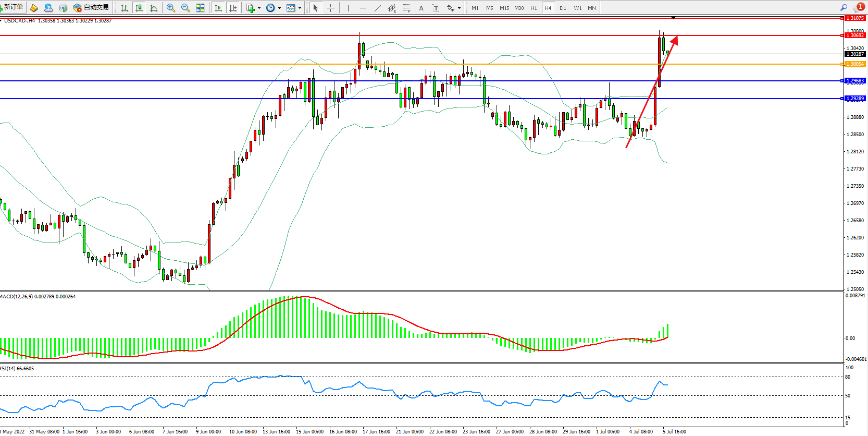868x436 pixels.
Task: Expand the chart templates dropdown arrow
Action: point(300,8)
